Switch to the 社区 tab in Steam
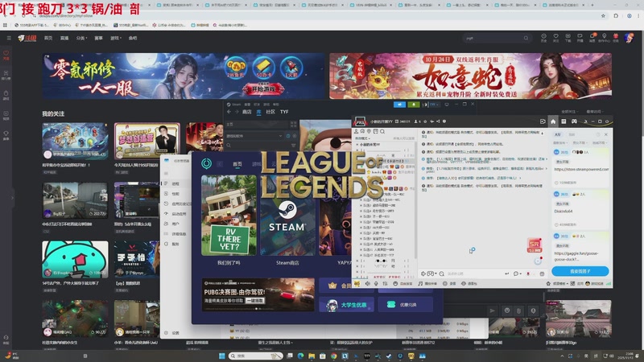The width and height of the screenshot is (644, 362). pyautogui.click(x=270, y=112)
